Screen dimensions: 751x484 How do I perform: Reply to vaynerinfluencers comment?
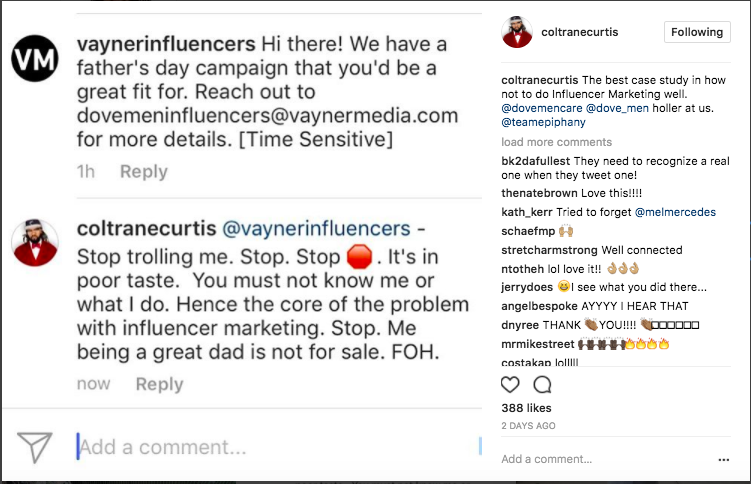point(144,172)
